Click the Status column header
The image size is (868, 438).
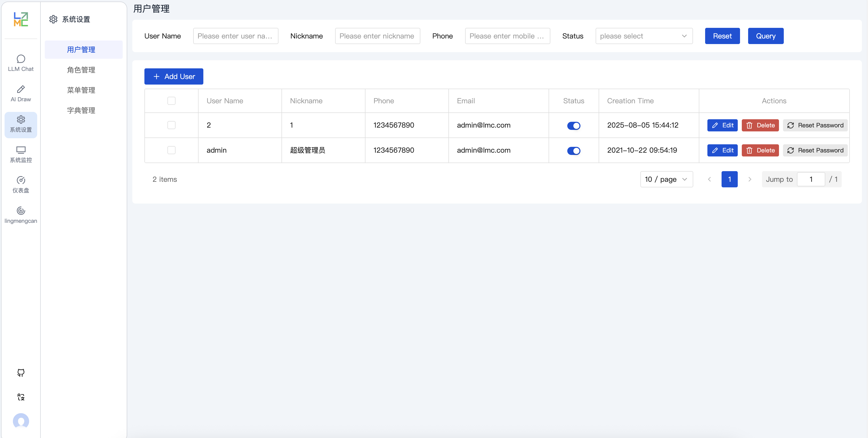click(x=574, y=101)
